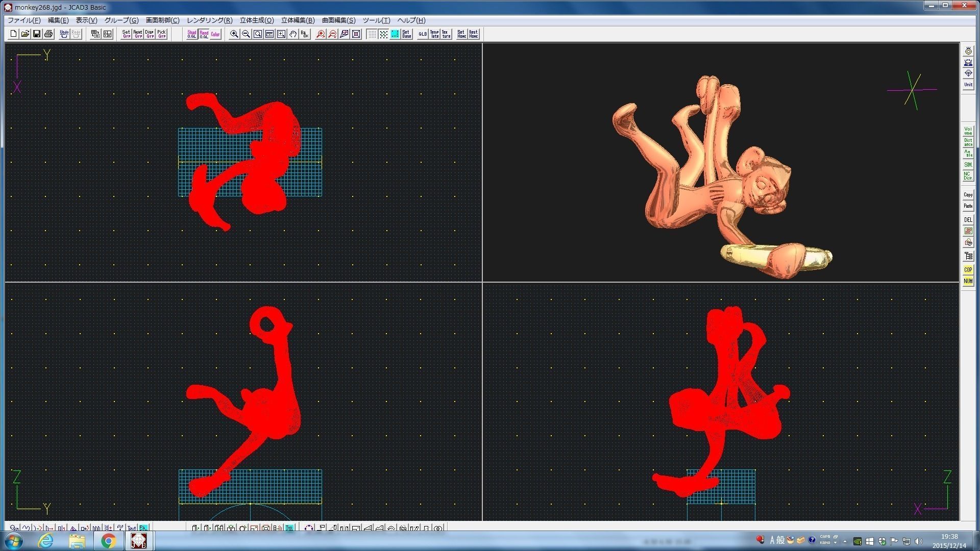Expand the ファイル(F) menu

coord(24,20)
